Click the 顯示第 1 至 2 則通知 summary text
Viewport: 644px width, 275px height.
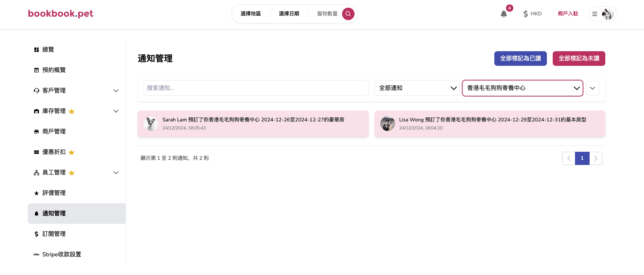[175, 158]
